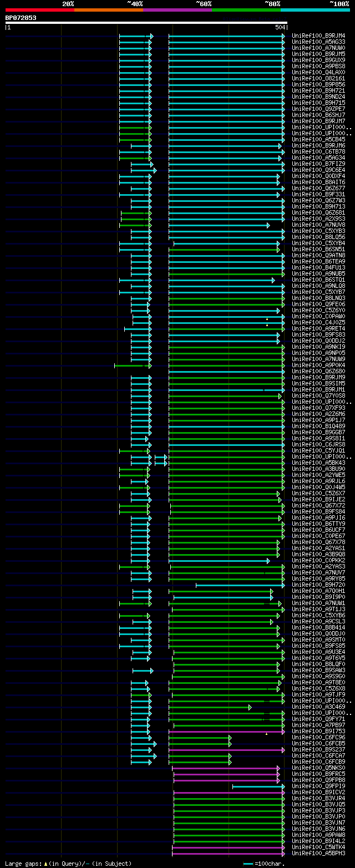Click label UniRef100_B1Q489

[x=318, y=426]
